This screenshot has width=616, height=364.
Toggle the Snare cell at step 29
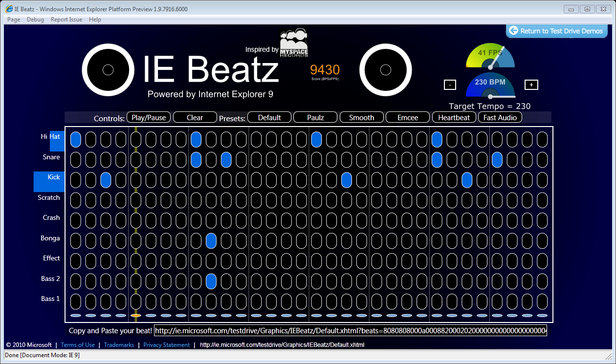[497, 160]
